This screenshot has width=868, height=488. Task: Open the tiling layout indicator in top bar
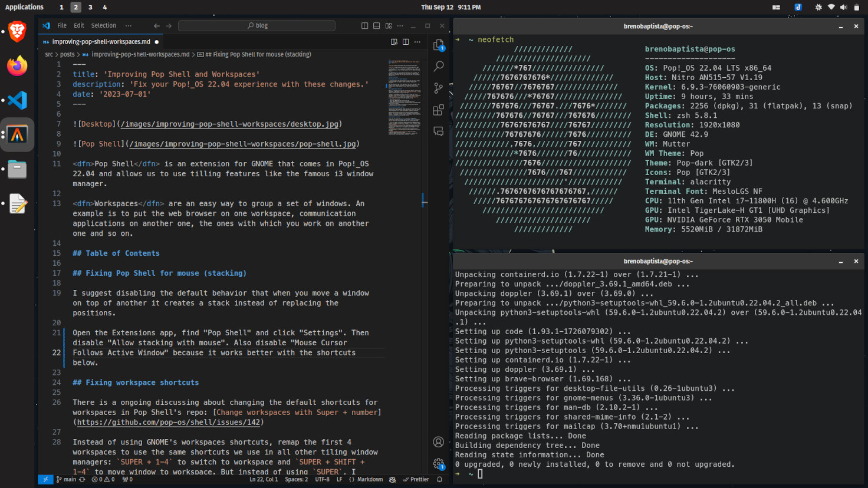tap(776, 7)
